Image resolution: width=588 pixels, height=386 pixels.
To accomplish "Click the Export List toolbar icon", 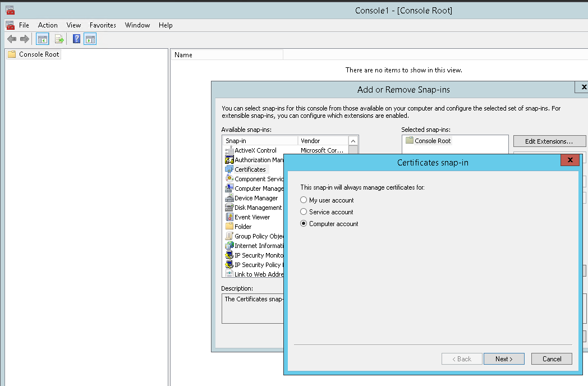I will pyautogui.click(x=59, y=39).
